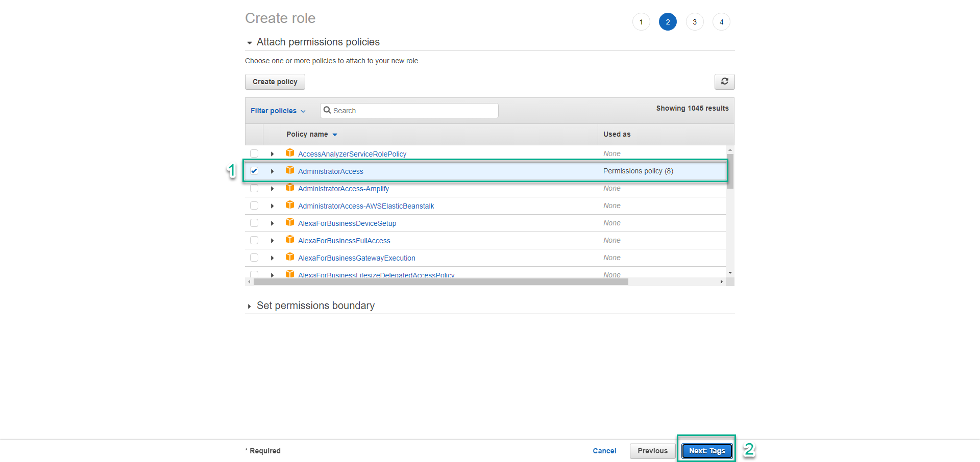
Task: Go to wizard step 1
Action: pyautogui.click(x=641, y=22)
